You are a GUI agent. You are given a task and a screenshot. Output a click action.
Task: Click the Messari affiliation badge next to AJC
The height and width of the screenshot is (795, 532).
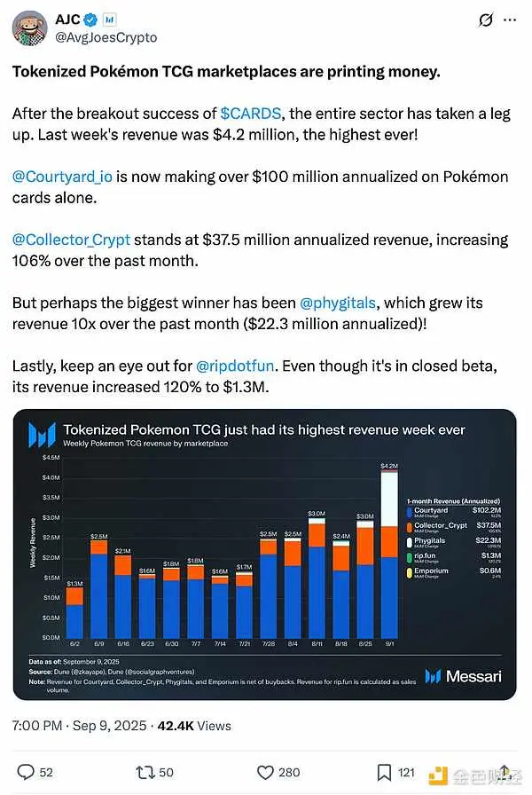click(x=109, y=20)
